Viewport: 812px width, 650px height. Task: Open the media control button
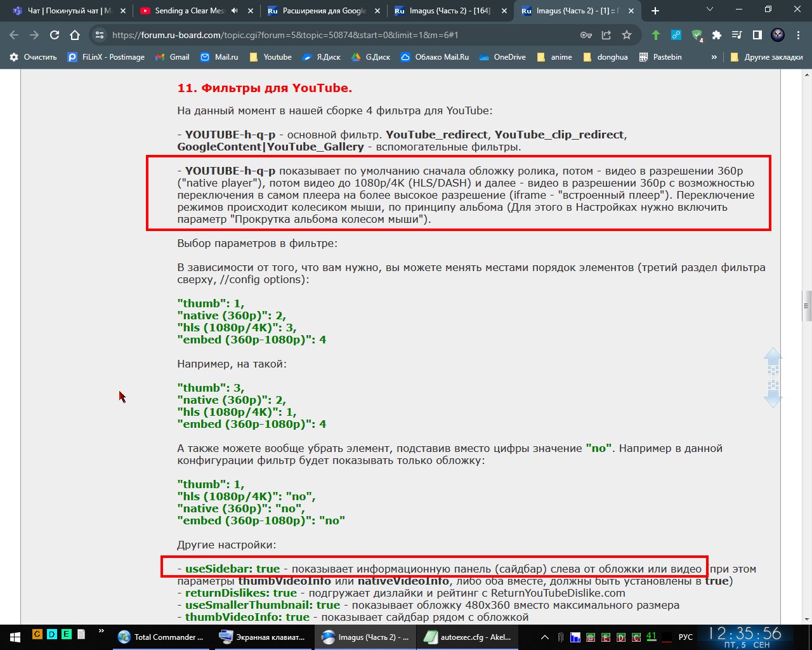pos(737,35)
